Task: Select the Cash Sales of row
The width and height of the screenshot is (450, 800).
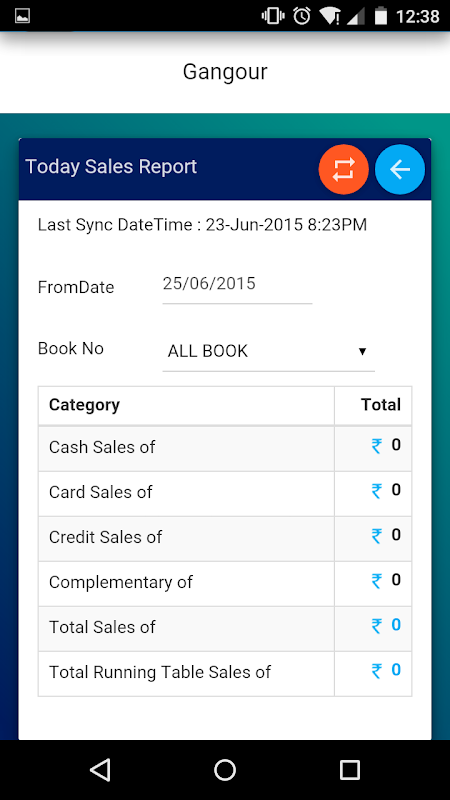Action: tap(225, 448)
